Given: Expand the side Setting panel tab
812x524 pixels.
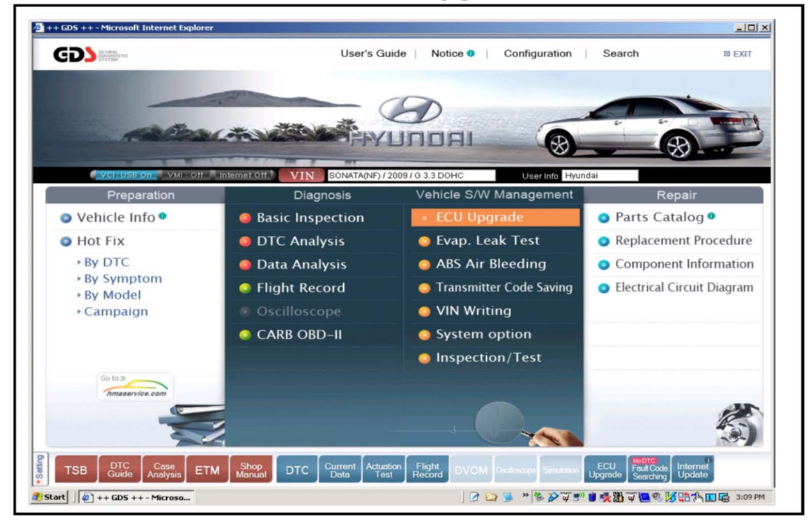Looking at the screenshot, I should [40, 469].
